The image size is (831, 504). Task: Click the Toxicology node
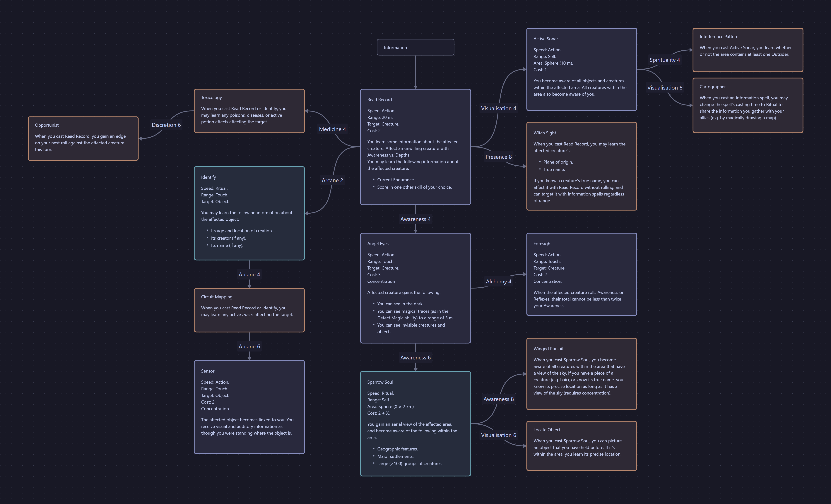pos(249,111)
